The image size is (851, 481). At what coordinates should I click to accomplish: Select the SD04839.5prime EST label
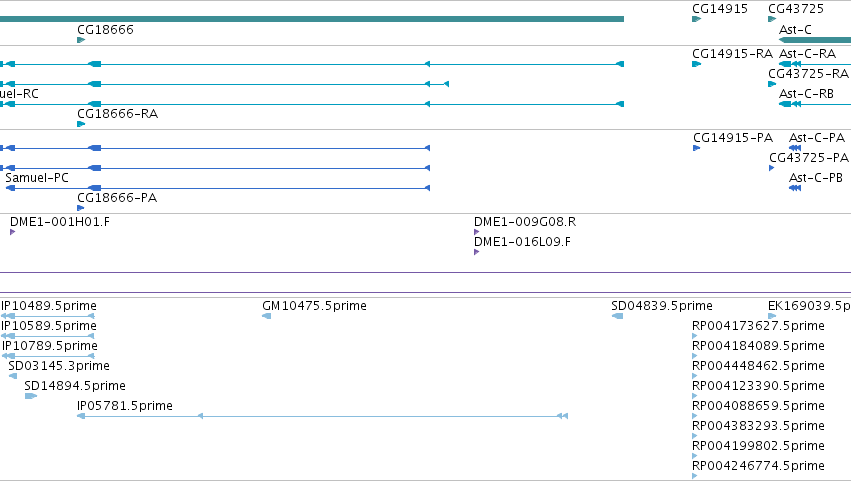[662, 306]
